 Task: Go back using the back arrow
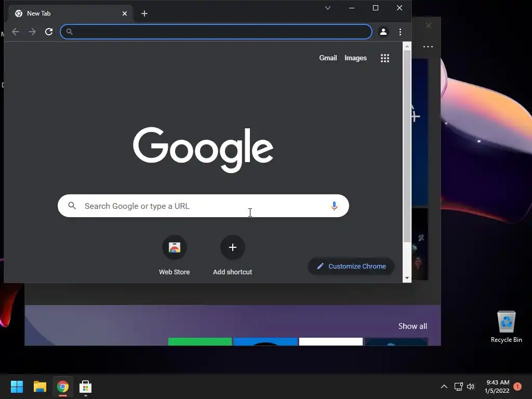coord(16,32)
